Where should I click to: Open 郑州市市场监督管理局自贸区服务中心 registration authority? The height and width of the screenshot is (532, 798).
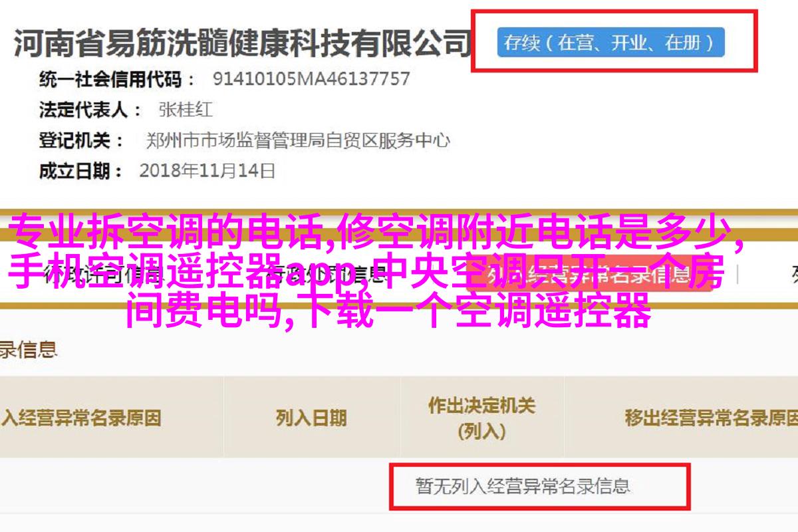tap(298, 141)
